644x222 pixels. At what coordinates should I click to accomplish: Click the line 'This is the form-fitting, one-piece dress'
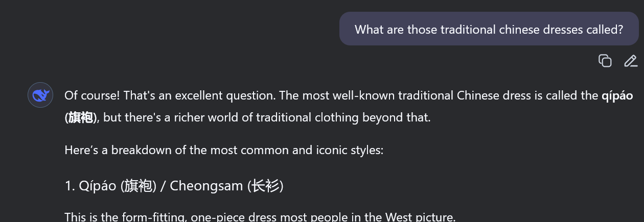coord(260,217)
